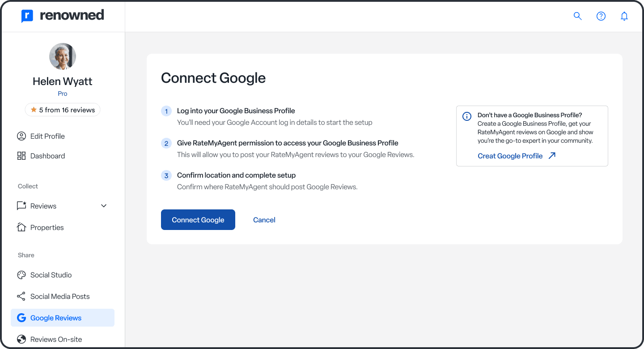This screenshot has width=644, height=349.
Task: Click Helen Wyatt's profile photo
Action: (x=63, y=56)
